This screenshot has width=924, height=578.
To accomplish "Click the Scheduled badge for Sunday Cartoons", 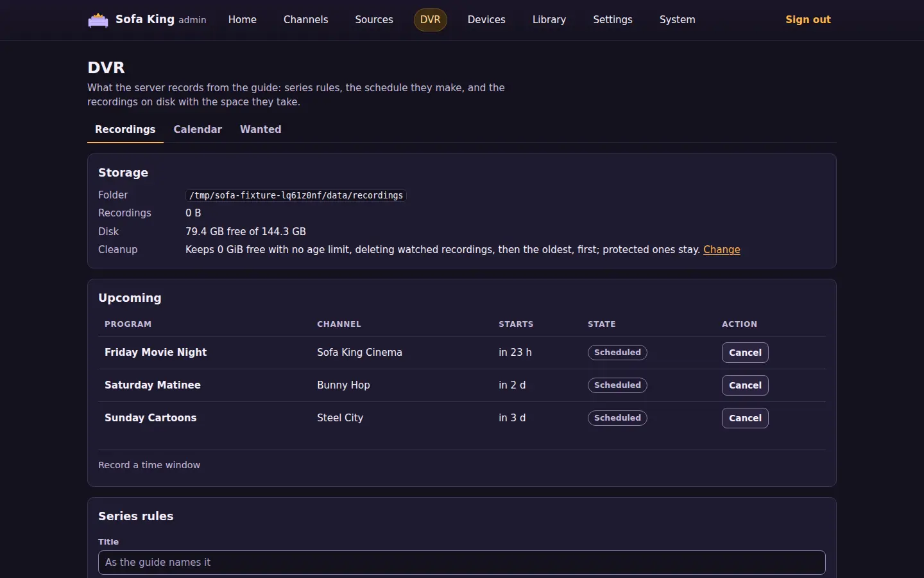I will (x=617, y=418).
